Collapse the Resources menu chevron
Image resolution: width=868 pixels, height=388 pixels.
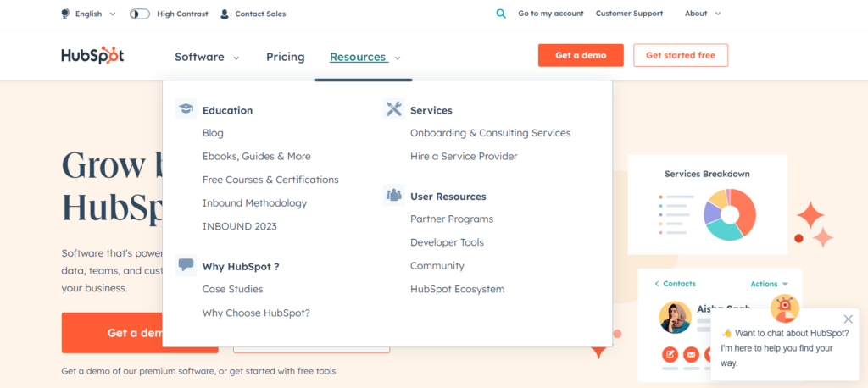398,58
